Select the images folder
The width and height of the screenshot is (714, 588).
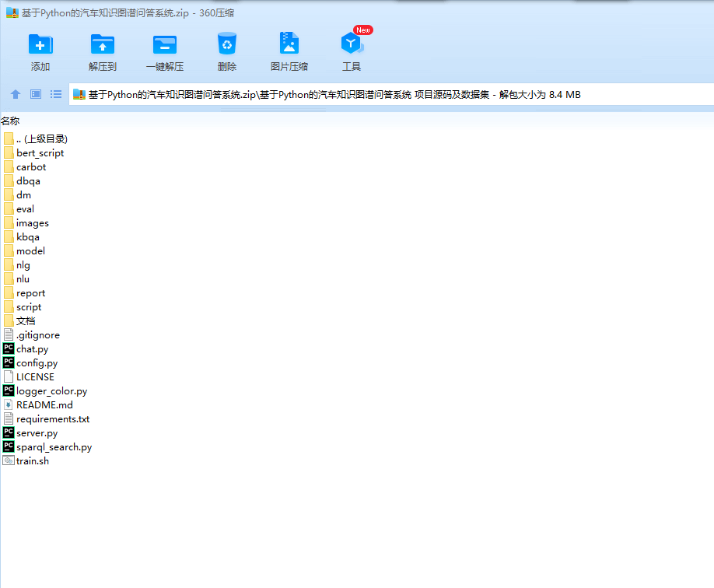[x=26, y=223]
